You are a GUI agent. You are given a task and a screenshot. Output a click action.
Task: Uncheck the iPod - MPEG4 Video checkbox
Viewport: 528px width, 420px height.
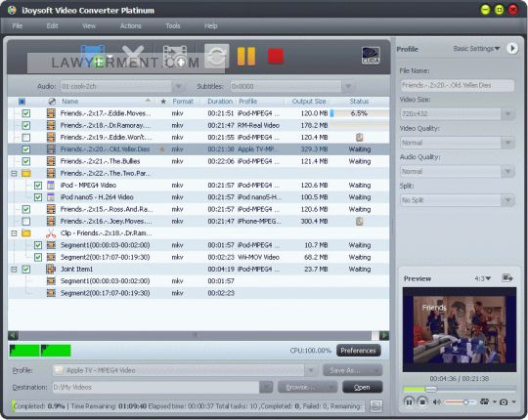38,186
